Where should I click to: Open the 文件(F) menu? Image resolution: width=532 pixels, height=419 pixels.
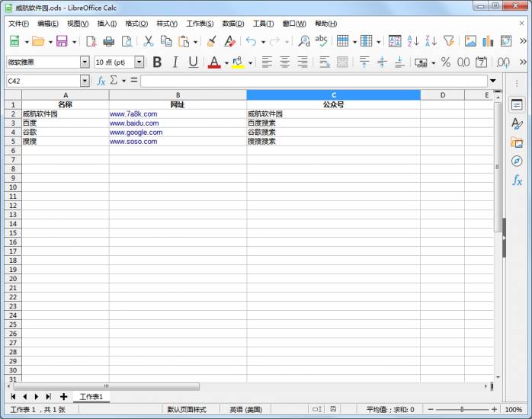pos(18,24)
